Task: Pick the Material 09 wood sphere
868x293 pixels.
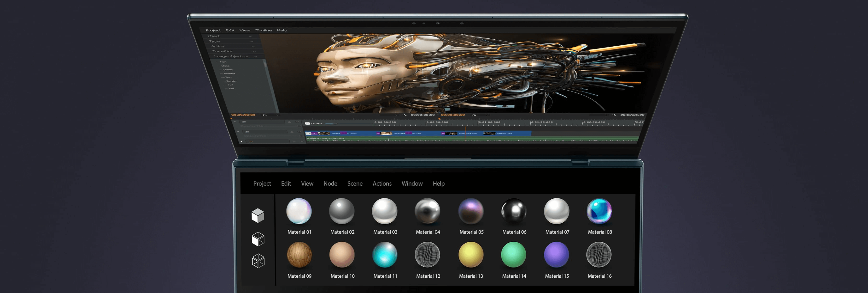Action: point(299,255)
